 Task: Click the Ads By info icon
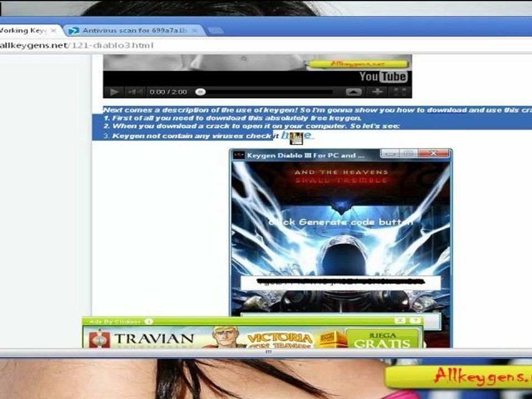click(x=149, y=321)
